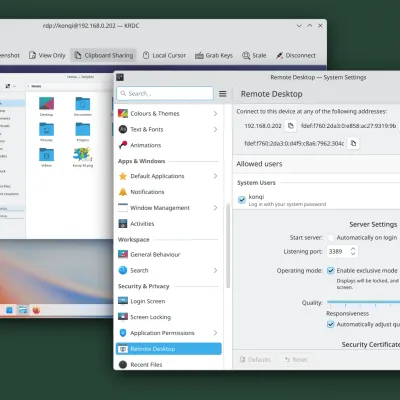Click the Scale magnifier icon in KRDC

coord(246,55)
